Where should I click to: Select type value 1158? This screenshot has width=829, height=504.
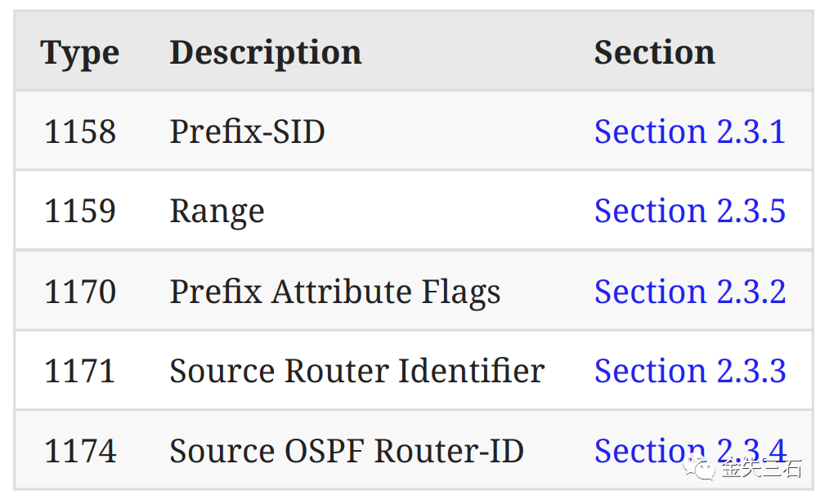coord(79,132)
